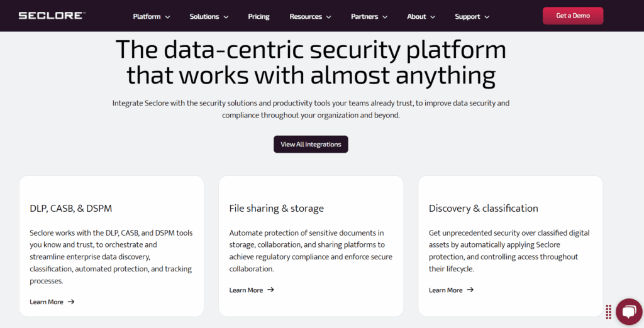Screen dimensions: 644x328
Task: Expand the About dropdown chevron
Action: point(432,17)
